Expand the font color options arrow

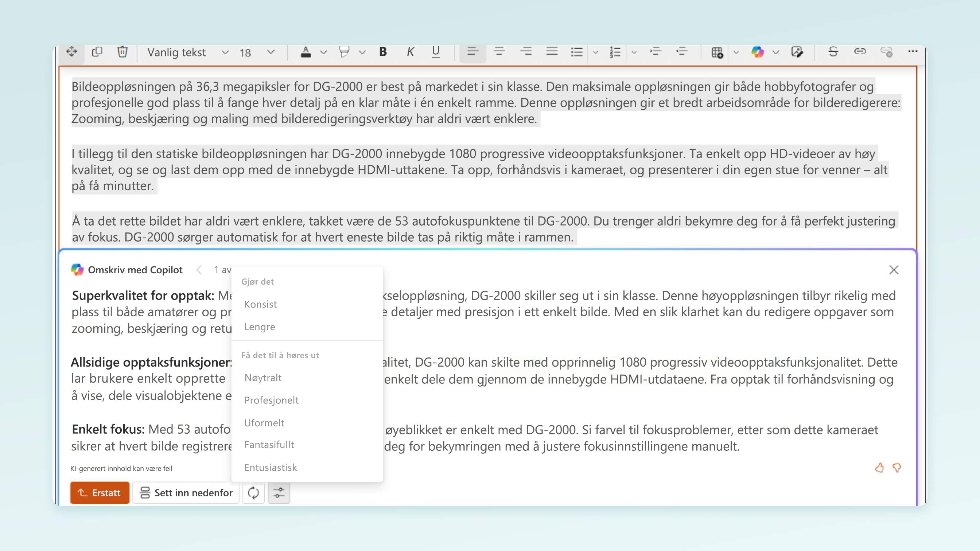[323, 52]
